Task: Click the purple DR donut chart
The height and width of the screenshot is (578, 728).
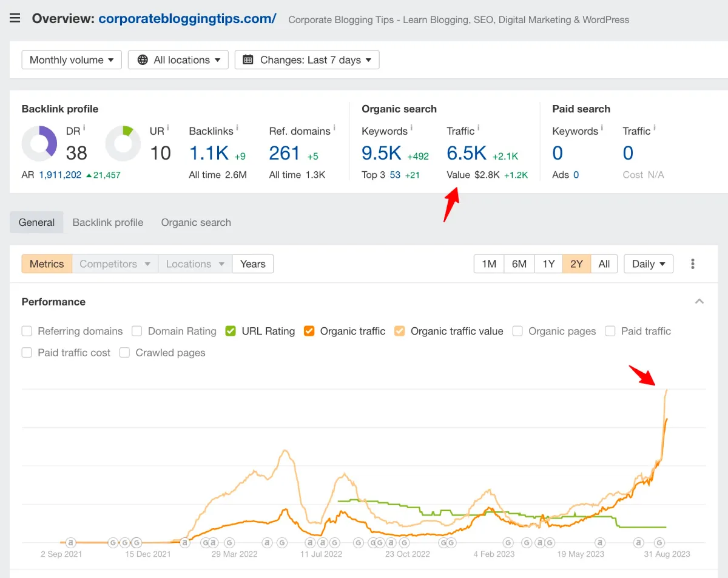Action: pos(39,144)
